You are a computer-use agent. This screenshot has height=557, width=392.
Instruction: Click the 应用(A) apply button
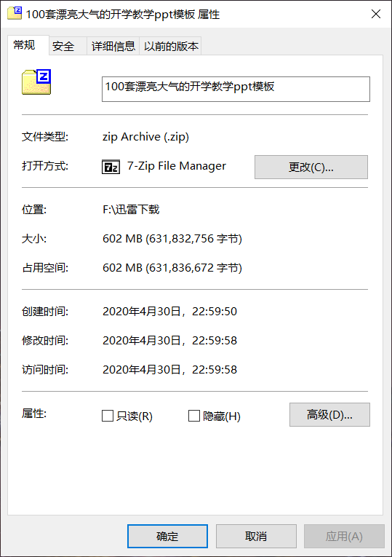click(x=344, y=536)
